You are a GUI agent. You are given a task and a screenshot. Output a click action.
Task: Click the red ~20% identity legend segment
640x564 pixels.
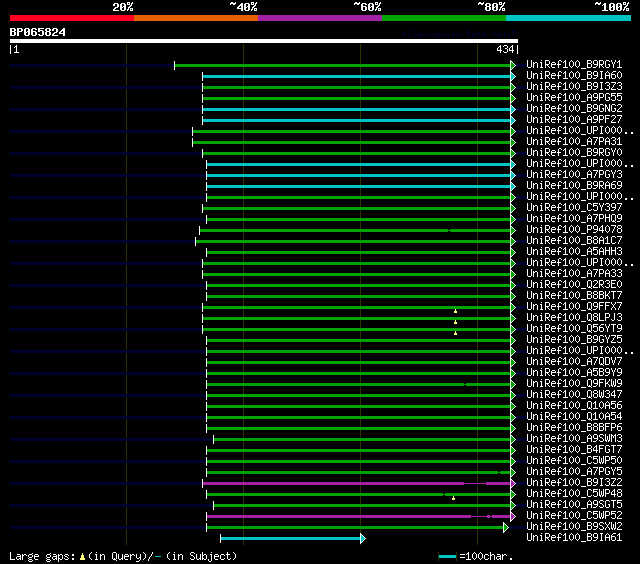(71, 18)
